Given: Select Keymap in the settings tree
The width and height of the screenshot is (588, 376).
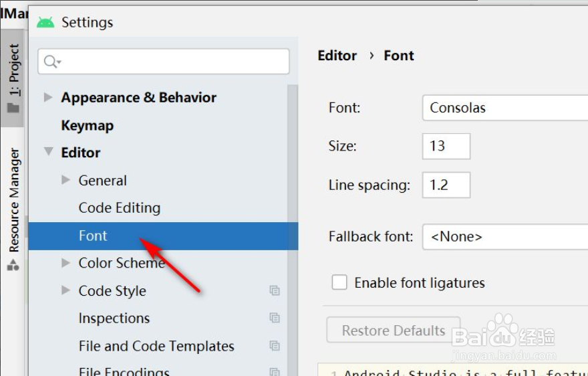Looking at the screenshot, I should (x=88, y=125).
